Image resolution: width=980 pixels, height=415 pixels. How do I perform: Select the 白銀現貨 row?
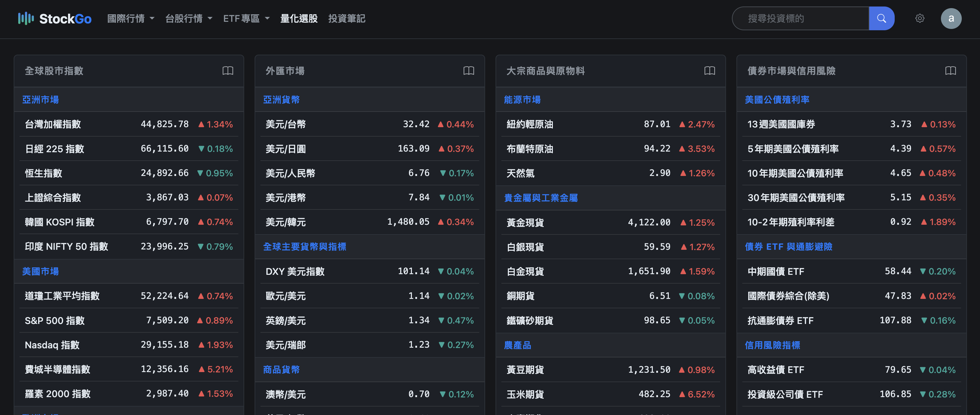pyautogui.click(x=610, y=247)
